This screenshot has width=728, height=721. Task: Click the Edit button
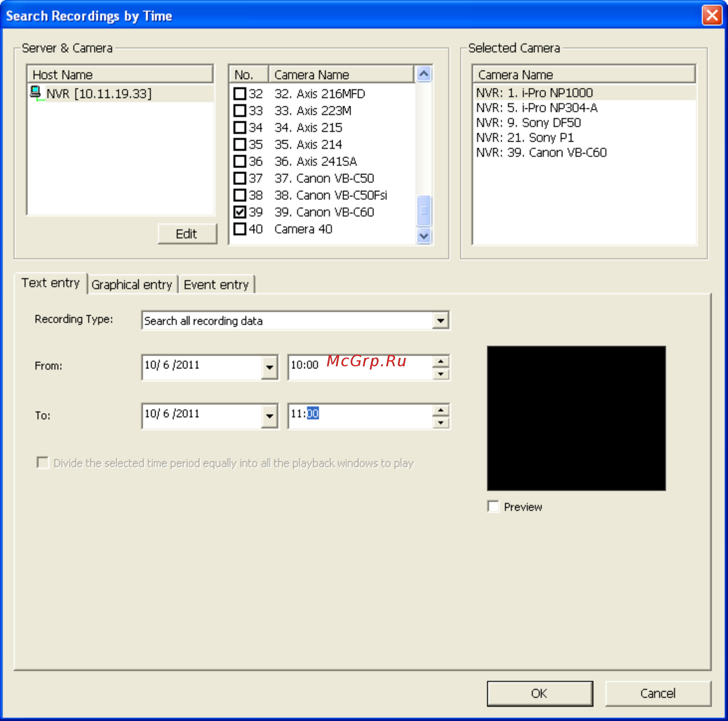[187, 234]
